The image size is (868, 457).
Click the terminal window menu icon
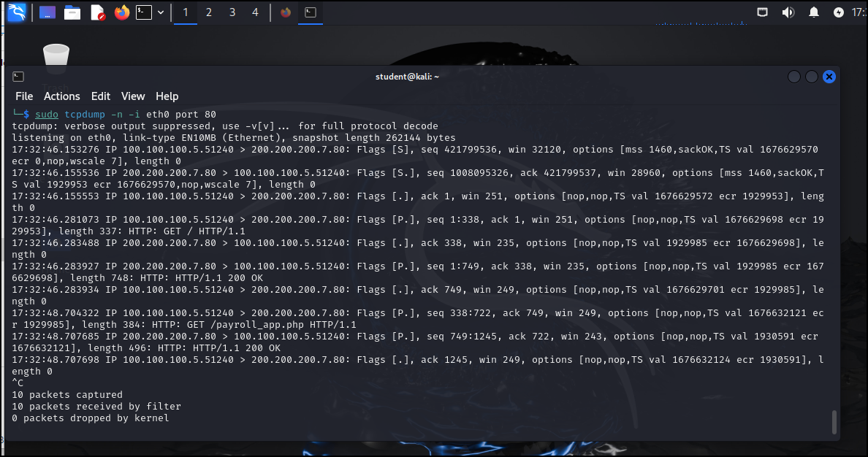pos(18,77)
